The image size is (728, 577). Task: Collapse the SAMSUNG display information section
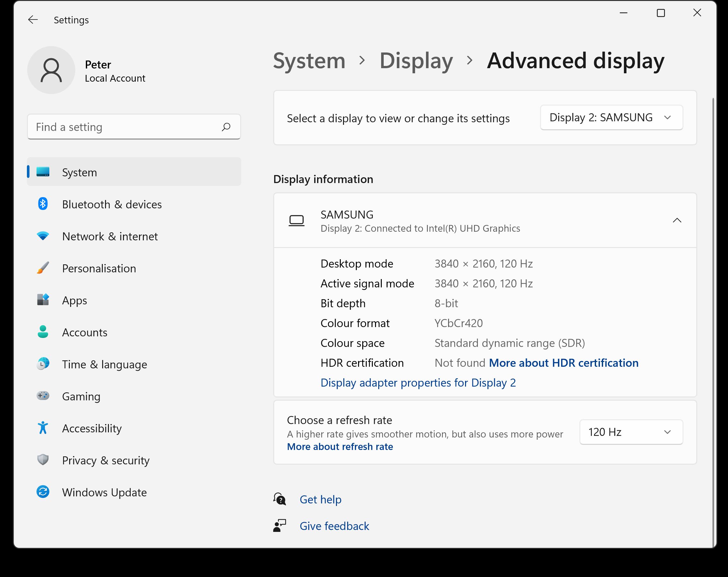(677, 221)
